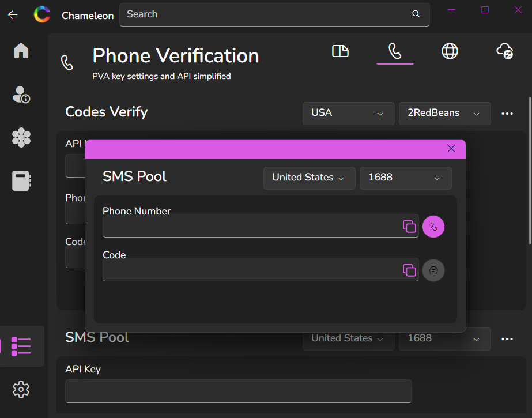Open the Settings gear in the sidebar

(x=21, y=389)
